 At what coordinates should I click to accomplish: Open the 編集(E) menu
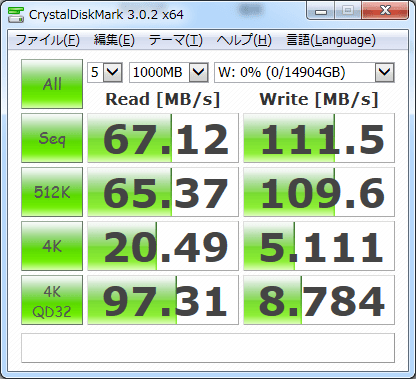[114, 40]
